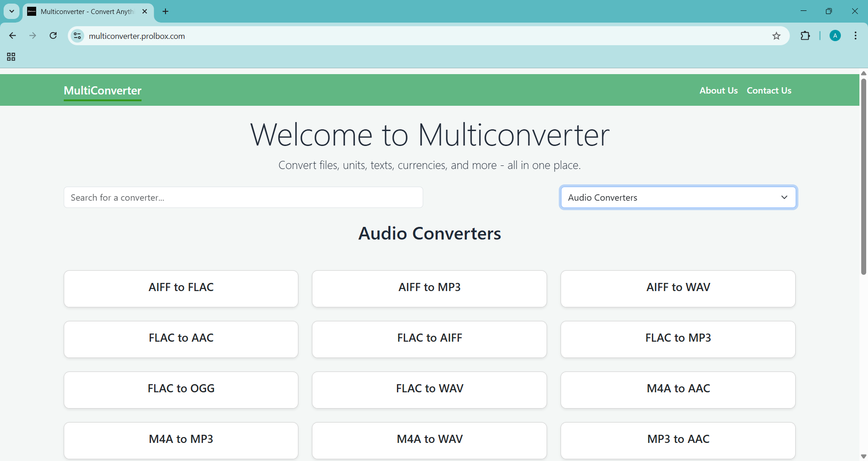
Task: Bookmark this page with star icon
Action: pos(776,36)
